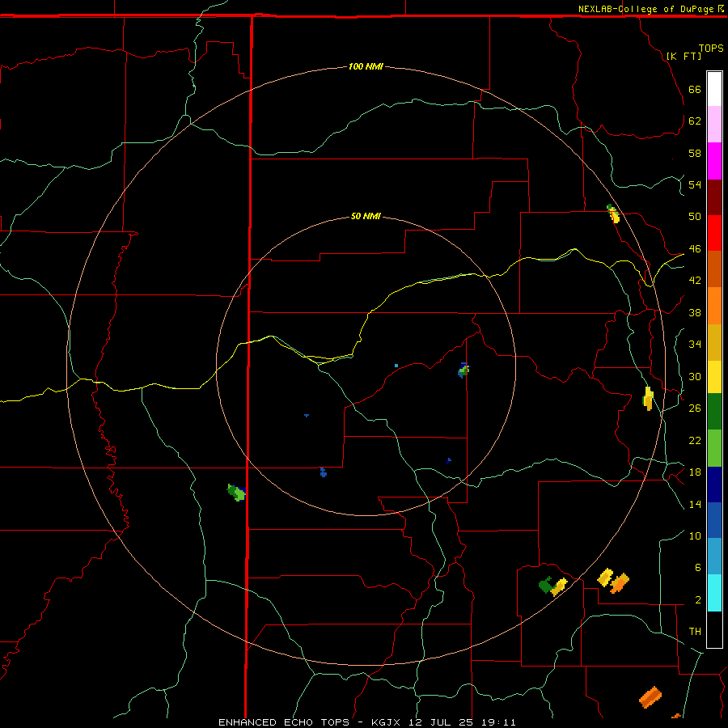The image size is (728, 728).
Task: Click the '100 NMI' range ring label
Action: coord(366,66)
